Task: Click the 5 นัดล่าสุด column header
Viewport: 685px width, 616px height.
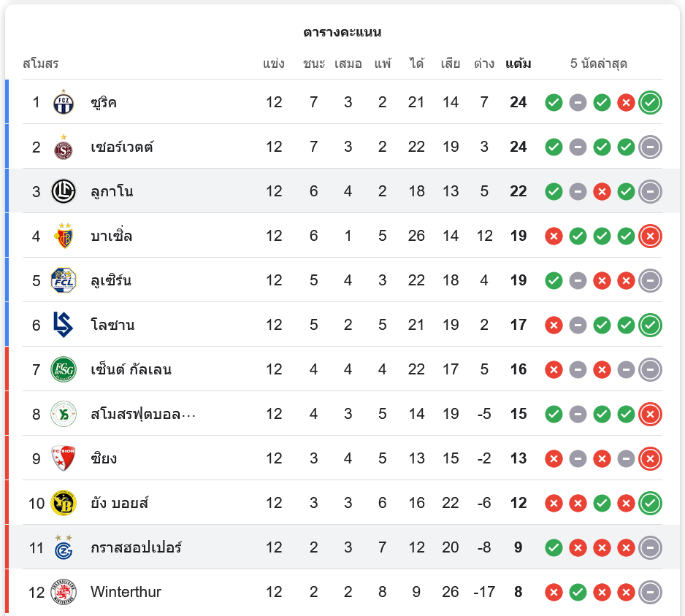Action: pos(599,63)
